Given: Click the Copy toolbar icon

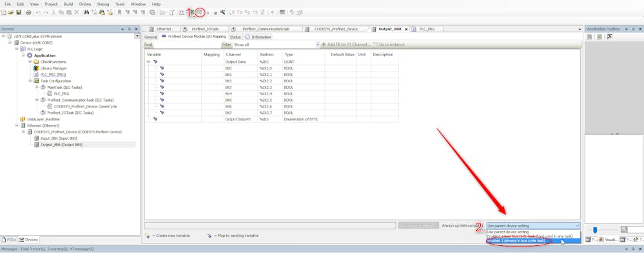Looking at the screenshot, I should (x=61, y=12).
